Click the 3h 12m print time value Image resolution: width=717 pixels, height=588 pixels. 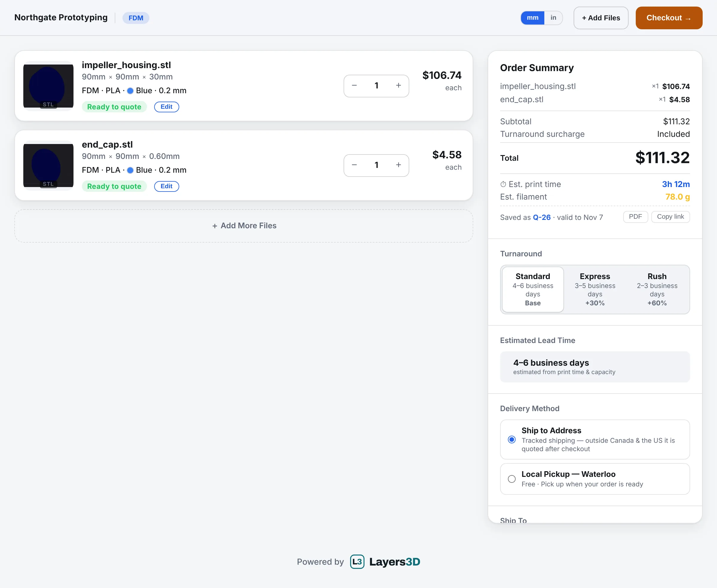click(x=676, y=184)
